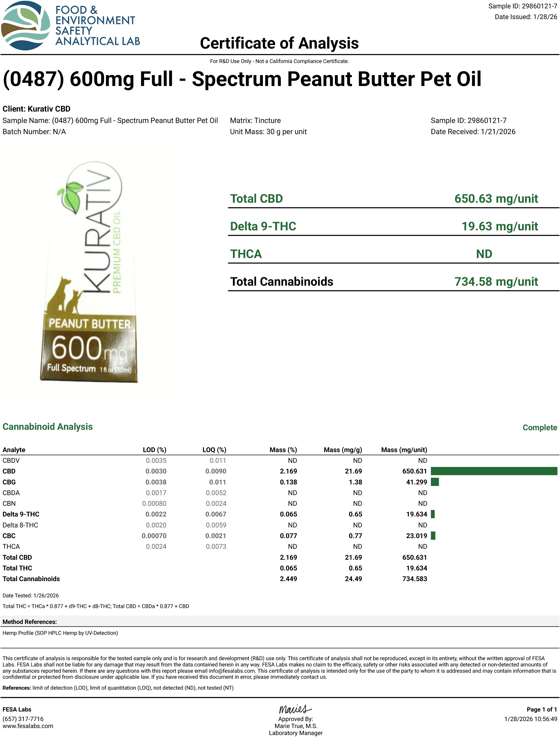Image resolution: width=560 pixels, height=738 pixels.
Task: Click the green CBD bar in chart
Action: coord(494,471)
